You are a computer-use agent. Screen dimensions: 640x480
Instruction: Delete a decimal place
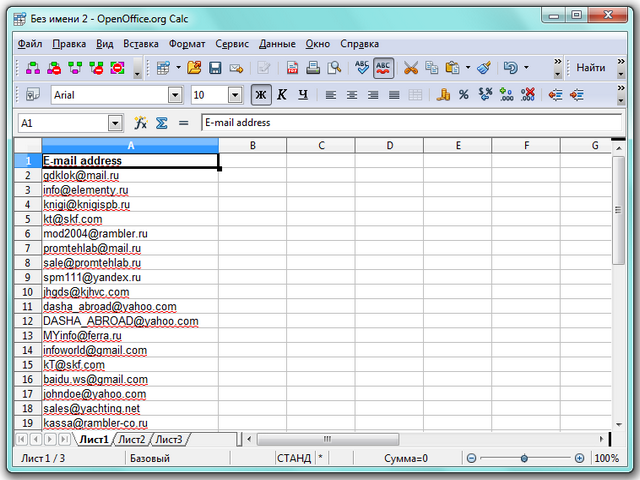click(528, 95)
